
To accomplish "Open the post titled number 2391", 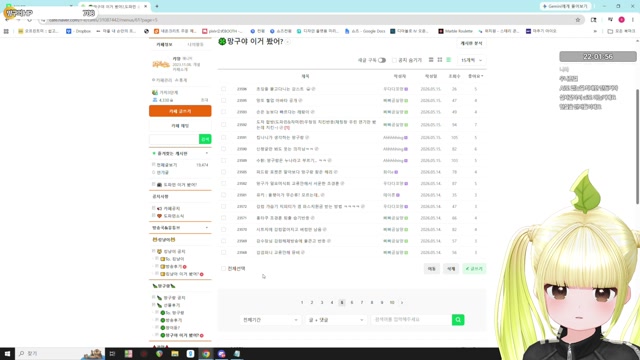I will (280, 138).
